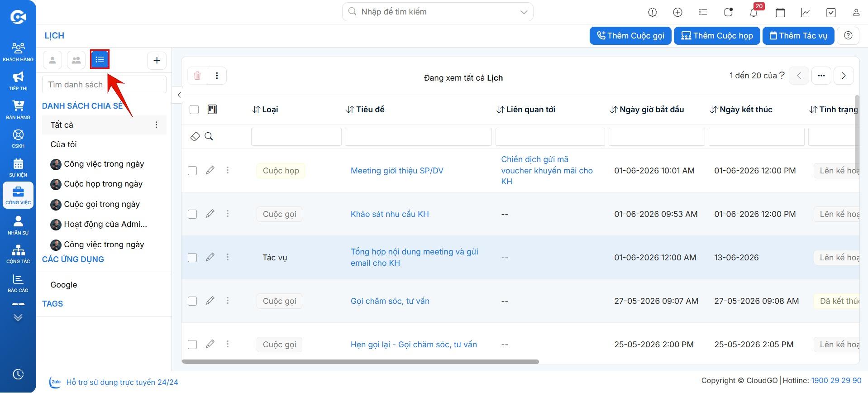
Task: Click Thêm Cuộc họp button
Action: (717, 35)
